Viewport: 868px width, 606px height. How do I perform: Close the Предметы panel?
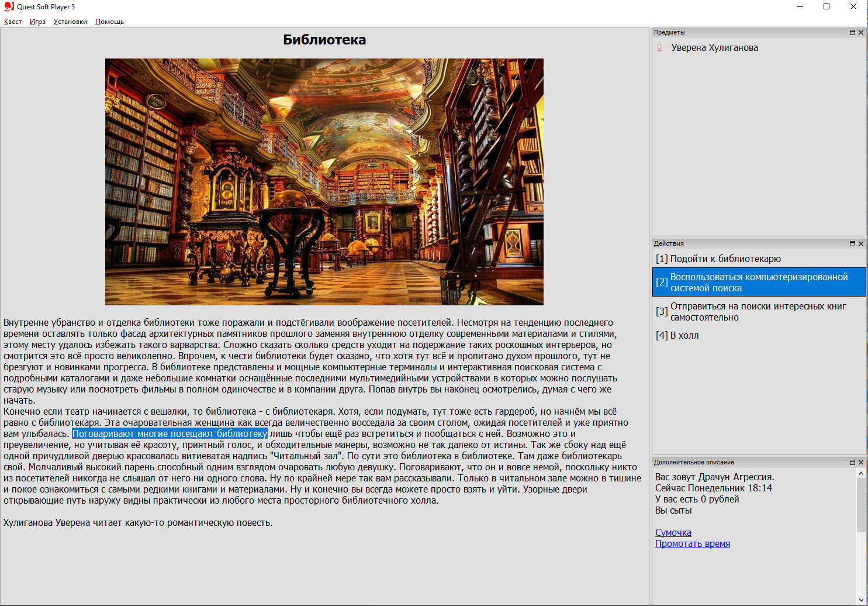pos(861,33)
